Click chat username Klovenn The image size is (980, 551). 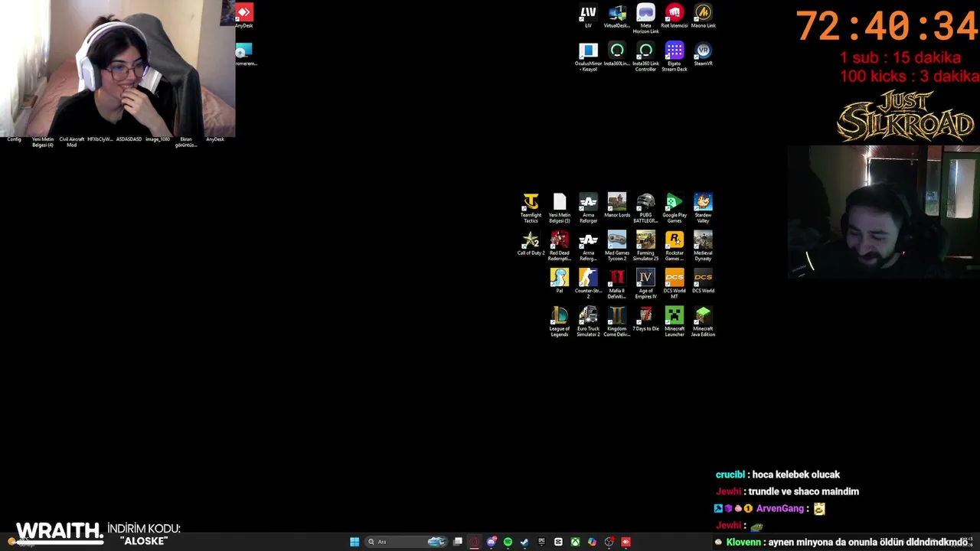743,543
